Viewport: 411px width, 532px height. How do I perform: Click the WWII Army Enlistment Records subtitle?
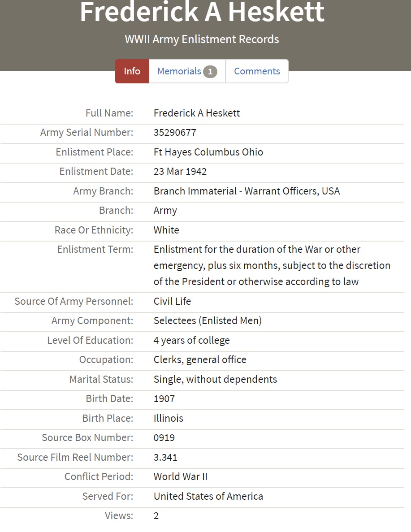pos(202,39)
